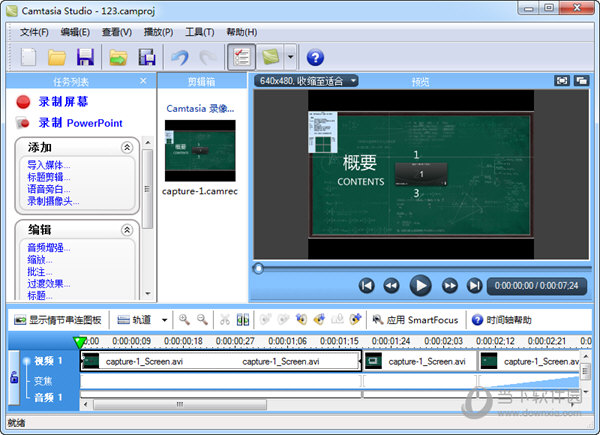Jump to the beginning of the clip
This screenshot has width=600, height=435.
[x=366, y=286]
